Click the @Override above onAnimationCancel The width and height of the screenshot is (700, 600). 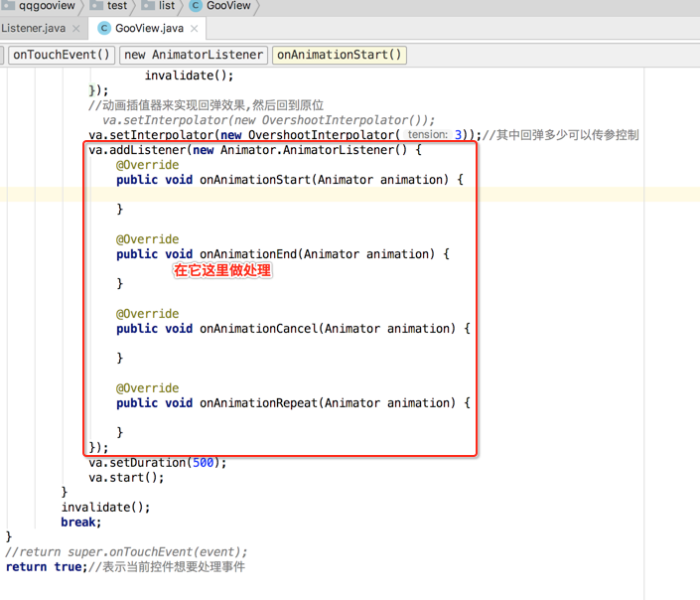pyautogui.click(x=147, y=314)
